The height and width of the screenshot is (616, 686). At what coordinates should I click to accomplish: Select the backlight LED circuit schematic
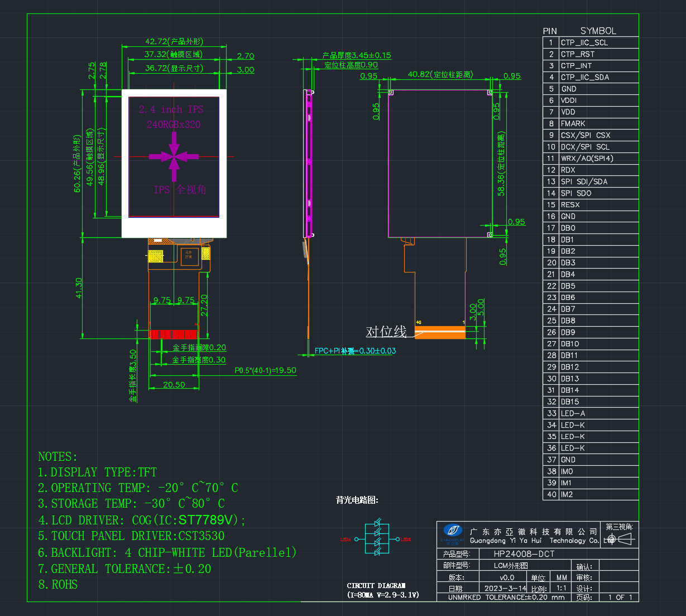click(376, 538)
